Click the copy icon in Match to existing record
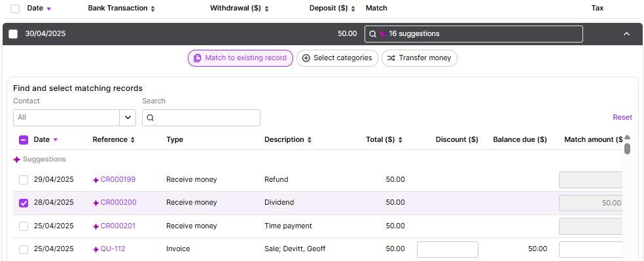 coord(198,58)
